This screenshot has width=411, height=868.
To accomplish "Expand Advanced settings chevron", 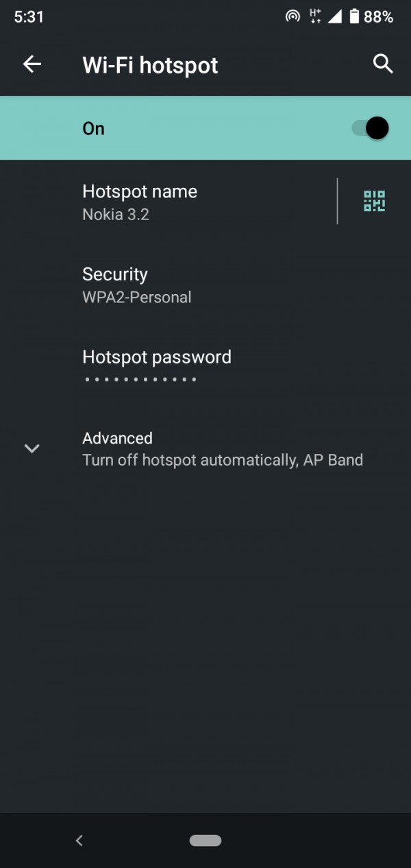I will click(x=32, y=448).
